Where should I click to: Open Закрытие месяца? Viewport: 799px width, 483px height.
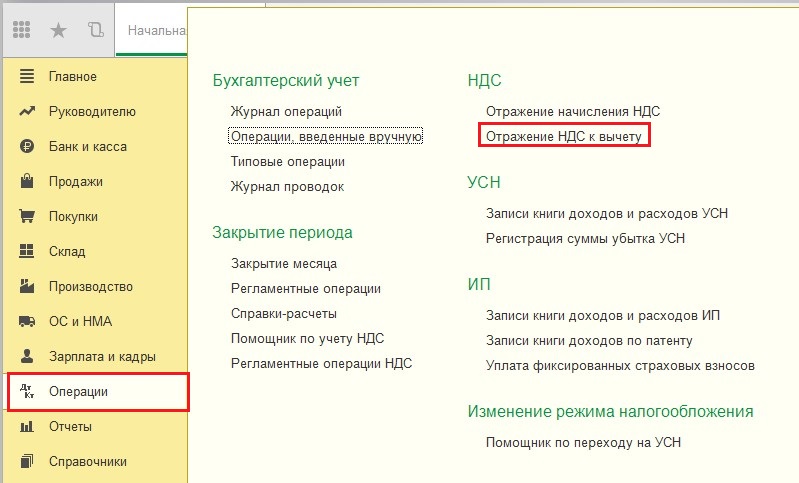click(x=284, y=263)
